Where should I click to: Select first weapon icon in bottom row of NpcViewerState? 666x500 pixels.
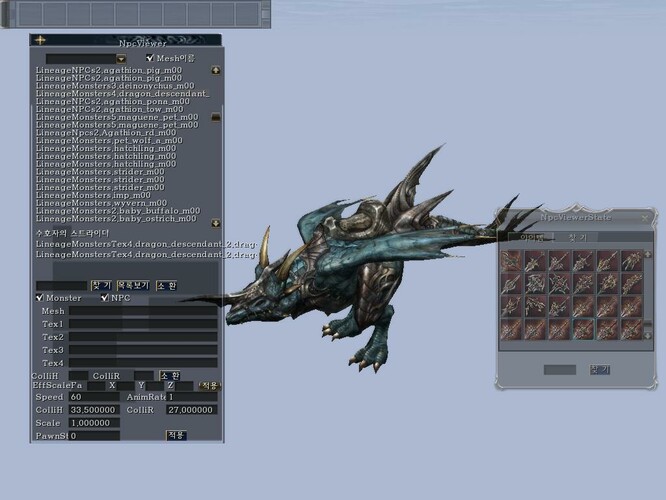click(x=511, y=329)
